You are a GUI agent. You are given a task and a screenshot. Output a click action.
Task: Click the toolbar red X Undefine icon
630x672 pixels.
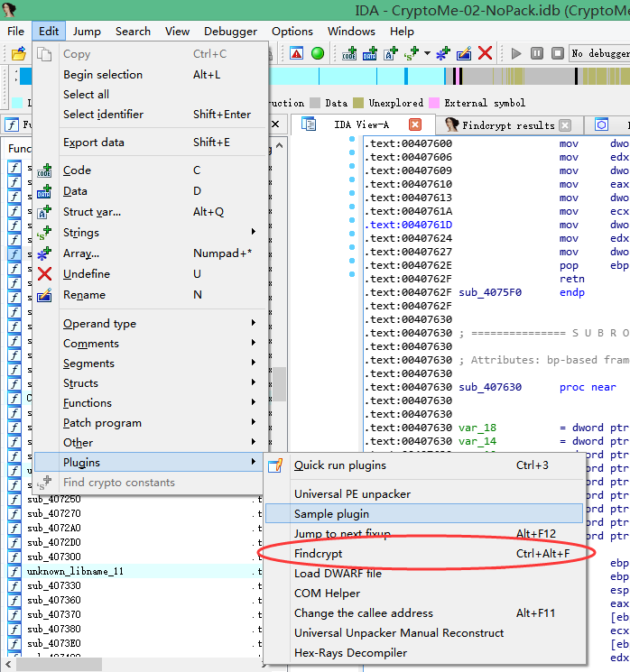485,53
